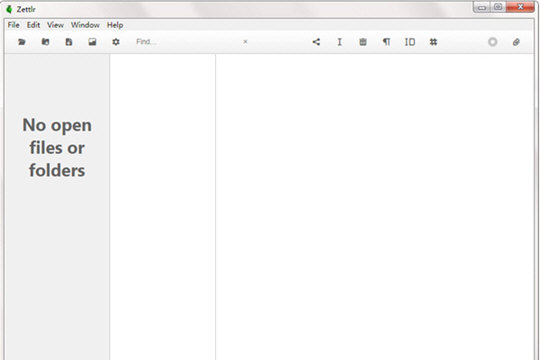This screenshot has width=540, height=360.
Task: Maximize the Zettlr window
Action: (498, 7)
